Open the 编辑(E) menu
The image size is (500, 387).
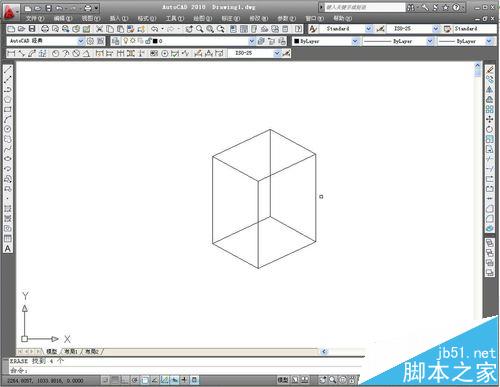pos(63,18)
